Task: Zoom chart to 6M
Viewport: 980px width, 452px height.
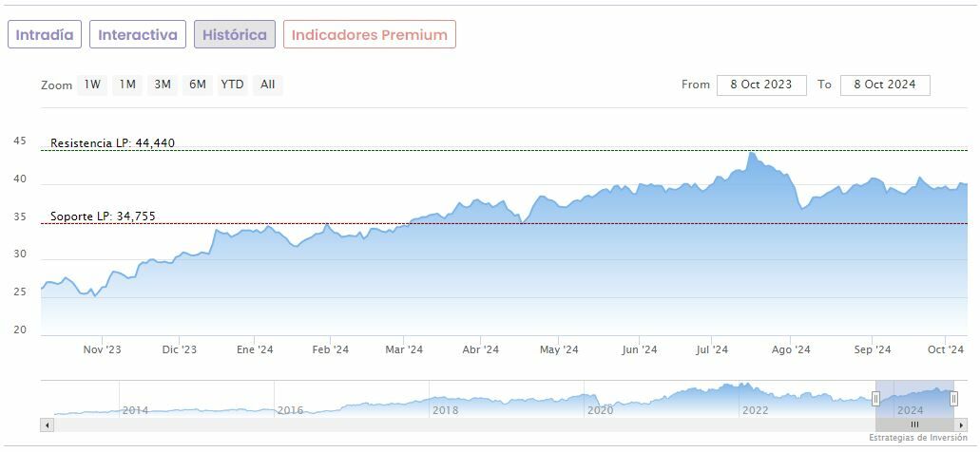Action: coord(198,85)
